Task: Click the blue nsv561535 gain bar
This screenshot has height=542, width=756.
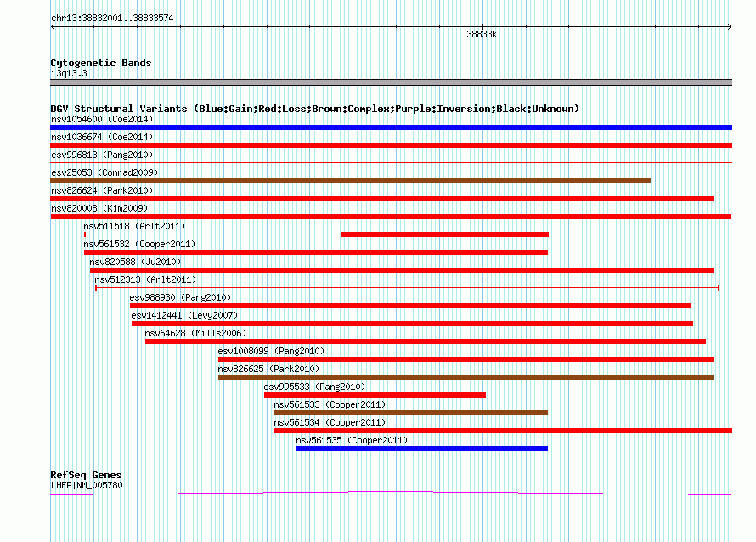Action: pyautogui.click(x=422, y=449)
